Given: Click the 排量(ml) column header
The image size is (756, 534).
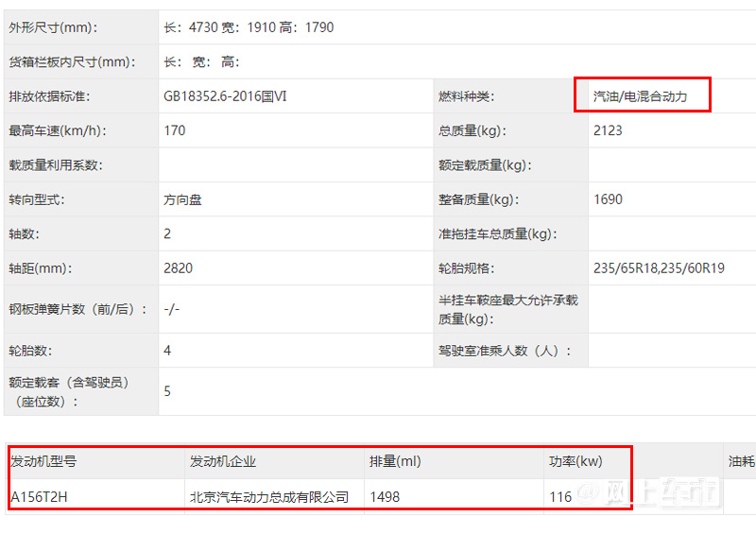Looking at the screenshot, I should tap(395, 461).
